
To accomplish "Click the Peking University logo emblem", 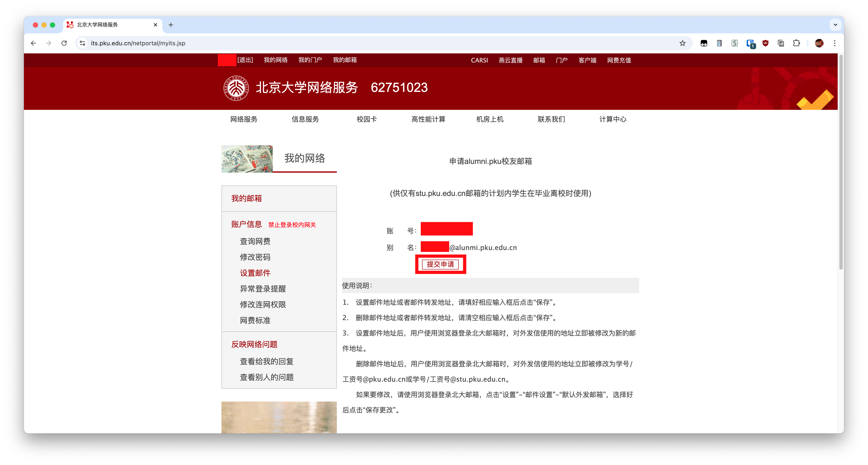I will point(235,88).
